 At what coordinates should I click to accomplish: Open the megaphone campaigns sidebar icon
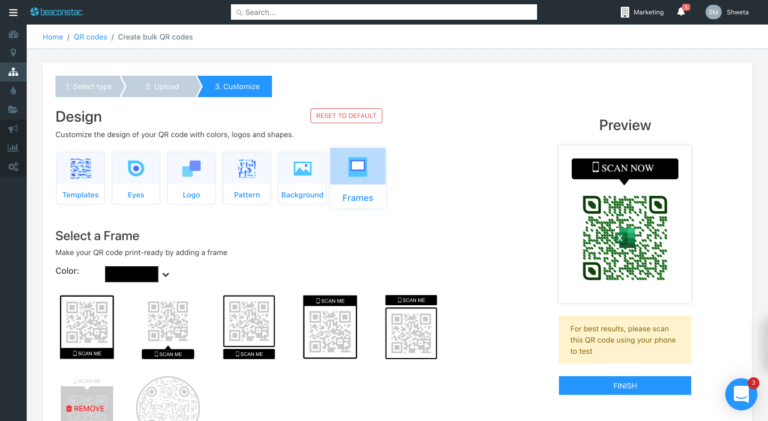(13, 129)
